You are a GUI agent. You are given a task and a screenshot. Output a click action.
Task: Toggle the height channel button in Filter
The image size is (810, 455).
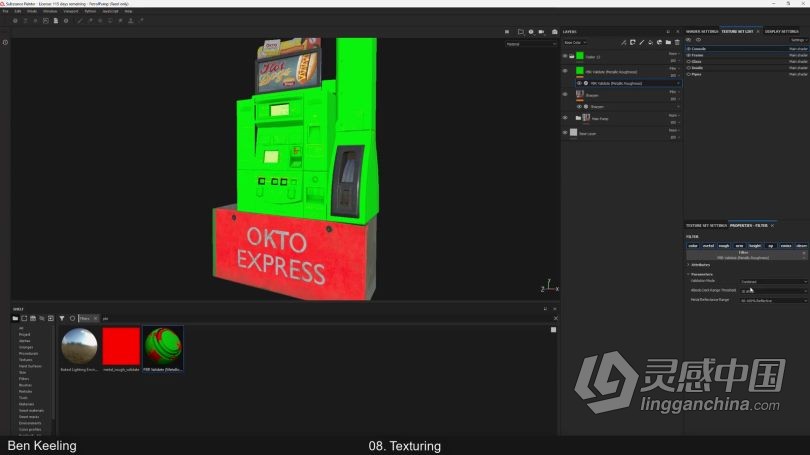(755, 246)
